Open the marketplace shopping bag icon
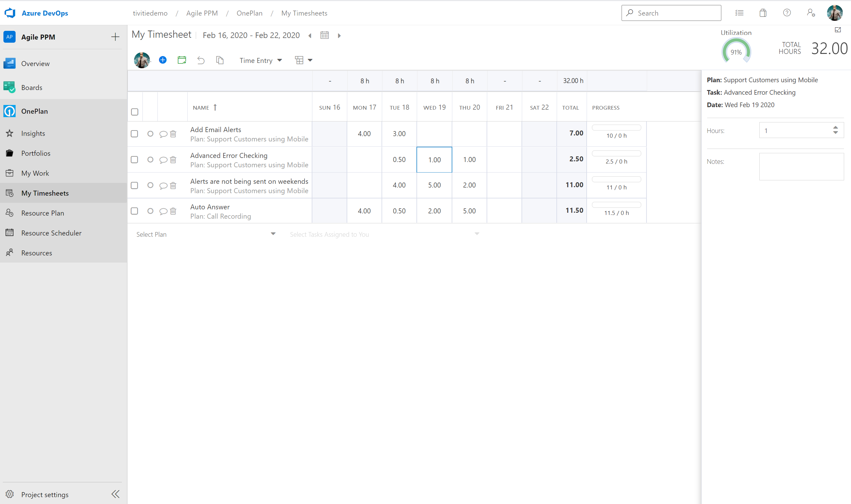Image resolution: width=851 pixels, height=504 pixels. point(763,13)
